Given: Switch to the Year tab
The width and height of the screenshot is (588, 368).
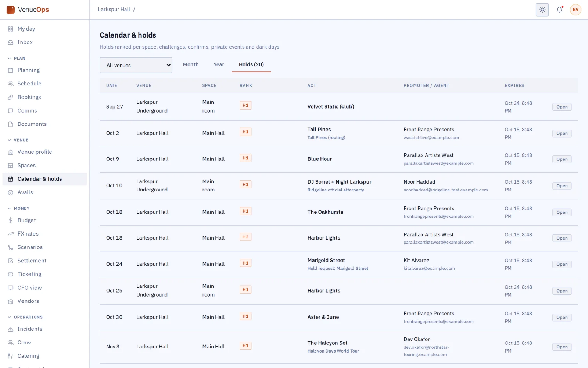Looking at the screenshot, I should pos(219,64).
